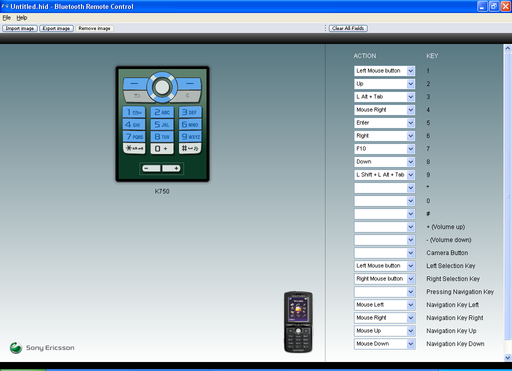Click the star key on keypad image
The height and width of the screenshot is (371, 512).
pos(134,148)
